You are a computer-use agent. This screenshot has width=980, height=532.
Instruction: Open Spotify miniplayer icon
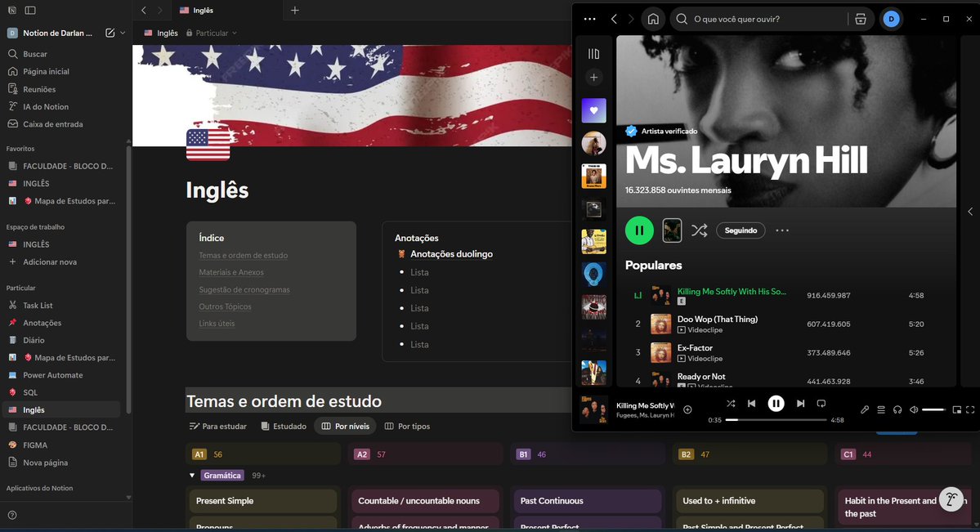pos(957,409)
